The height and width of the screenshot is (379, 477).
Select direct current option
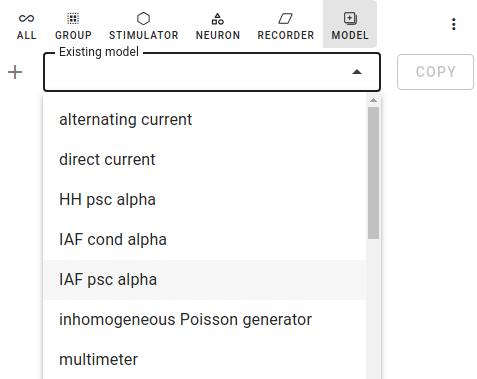[x=205, y=160]
